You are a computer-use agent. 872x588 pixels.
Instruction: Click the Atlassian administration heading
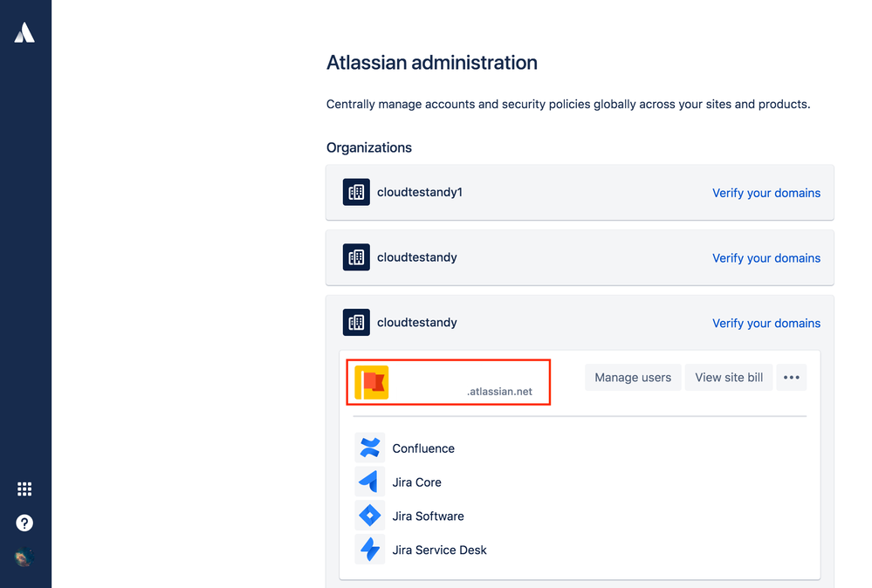[431, 63]
